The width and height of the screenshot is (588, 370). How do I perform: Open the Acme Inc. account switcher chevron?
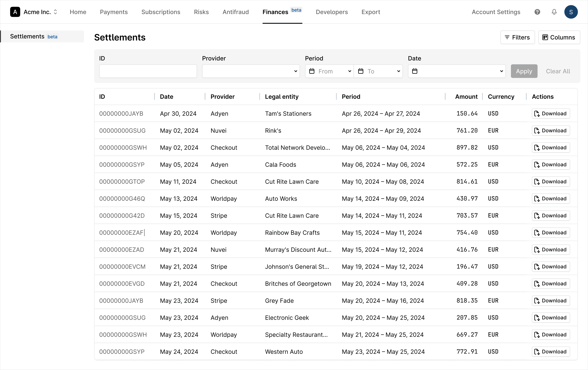point(55,12)
